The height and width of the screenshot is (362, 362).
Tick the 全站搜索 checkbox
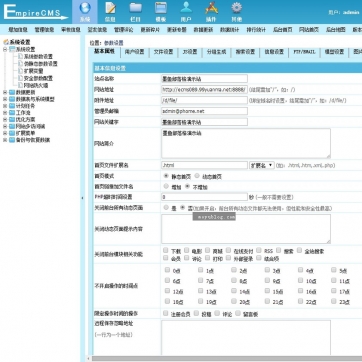299,250
